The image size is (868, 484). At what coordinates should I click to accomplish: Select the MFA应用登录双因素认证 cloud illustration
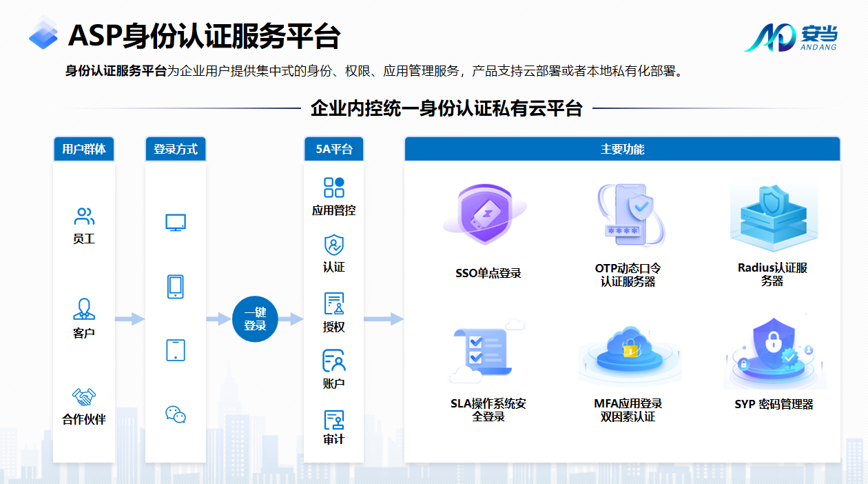[628, 353]
